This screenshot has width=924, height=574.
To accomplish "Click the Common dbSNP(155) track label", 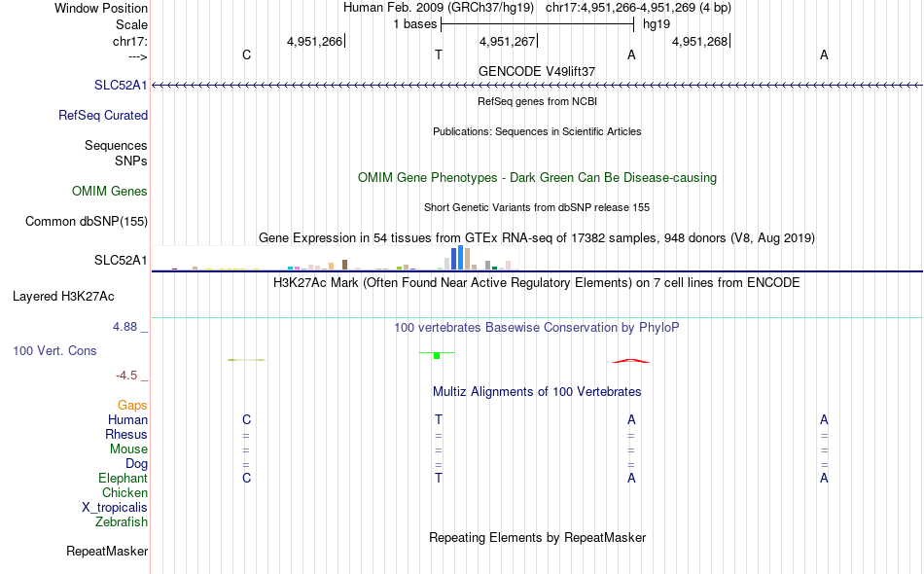I will 87,222.
